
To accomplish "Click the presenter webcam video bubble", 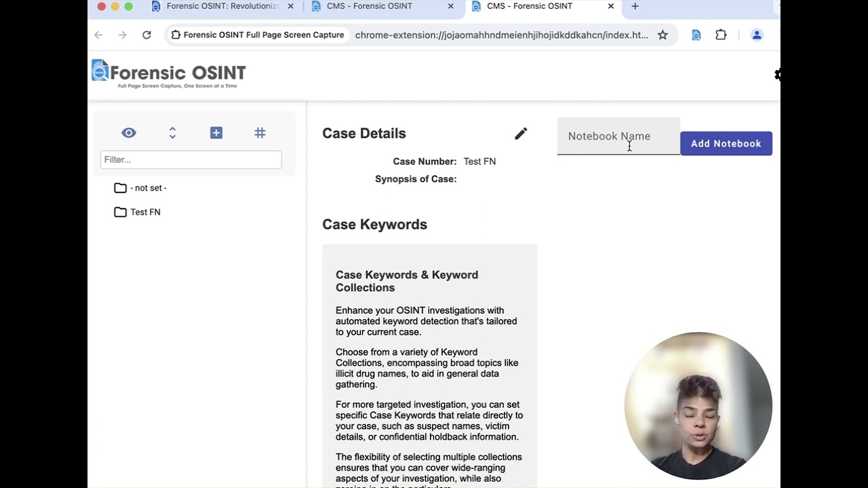I will coord(698,406).
